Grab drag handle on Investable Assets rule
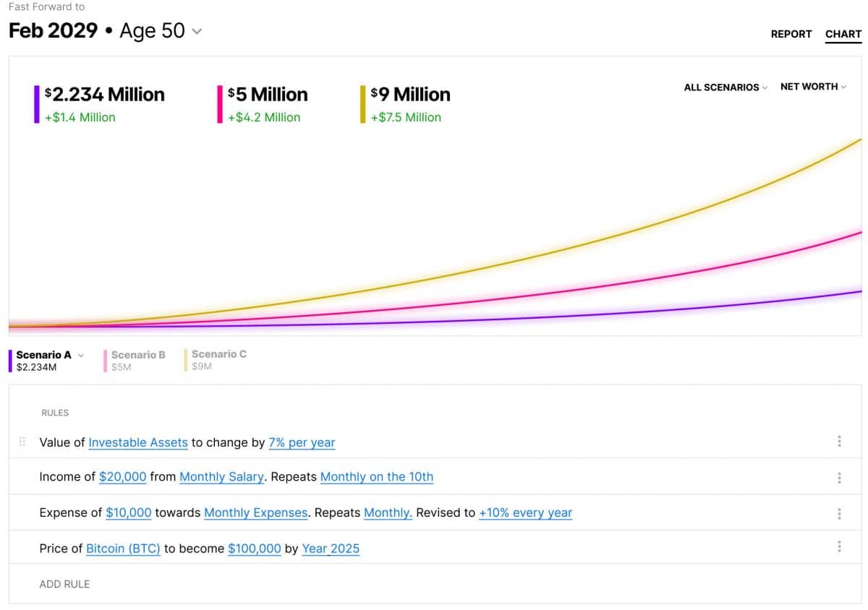This screenshot has height=610, width=868. (22, 442)
